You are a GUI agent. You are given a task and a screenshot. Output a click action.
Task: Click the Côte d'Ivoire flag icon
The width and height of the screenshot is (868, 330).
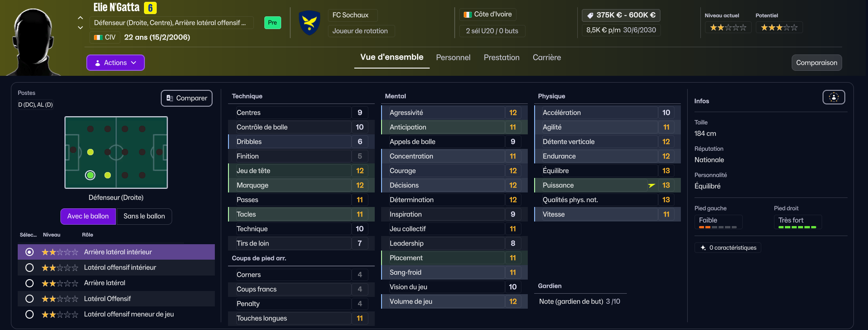coord(467,15)
